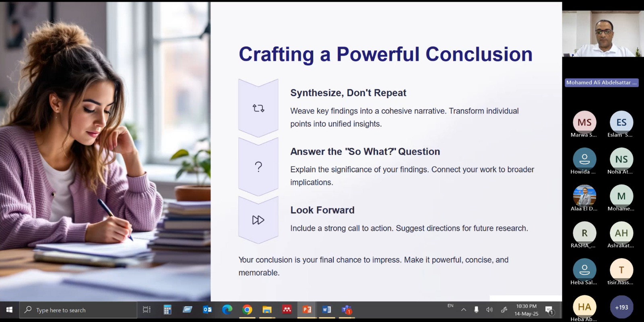644x322 pixels.
Task: Open the Windows Start menu
Action: 9,310
